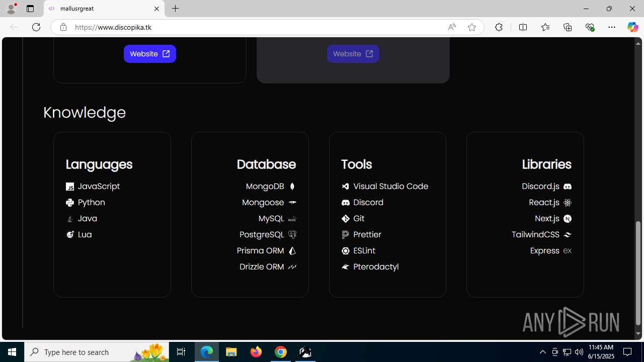Screen dimensions: 644x362
Task: Click the bright blue Website button
Action: point(150,54)
